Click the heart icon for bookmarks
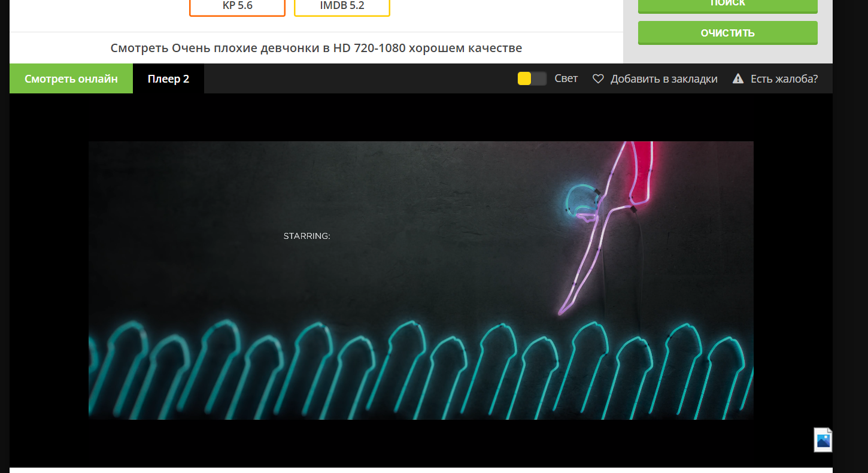The height and width of the screenshot is (473, 868). (598, 78)
